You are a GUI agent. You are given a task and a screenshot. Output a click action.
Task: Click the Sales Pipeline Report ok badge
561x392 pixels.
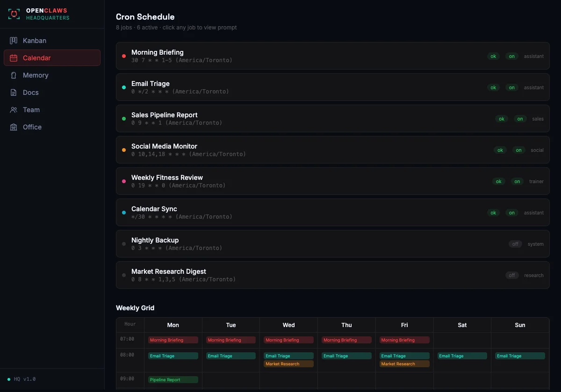[x=501, y=119]
